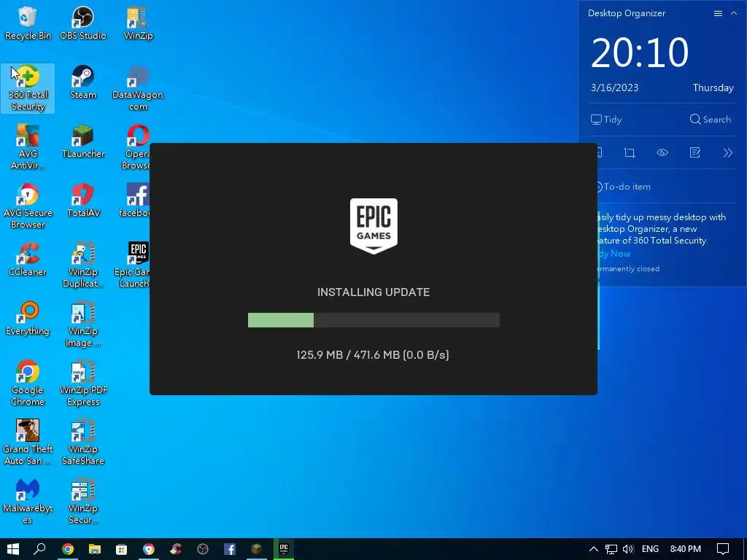Open the volume control in system tray
Screen dimensions: 747x560
coord(628,549)
